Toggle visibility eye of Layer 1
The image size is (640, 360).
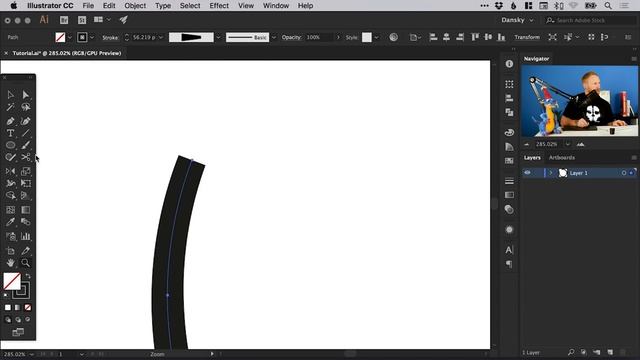point(527,173)
